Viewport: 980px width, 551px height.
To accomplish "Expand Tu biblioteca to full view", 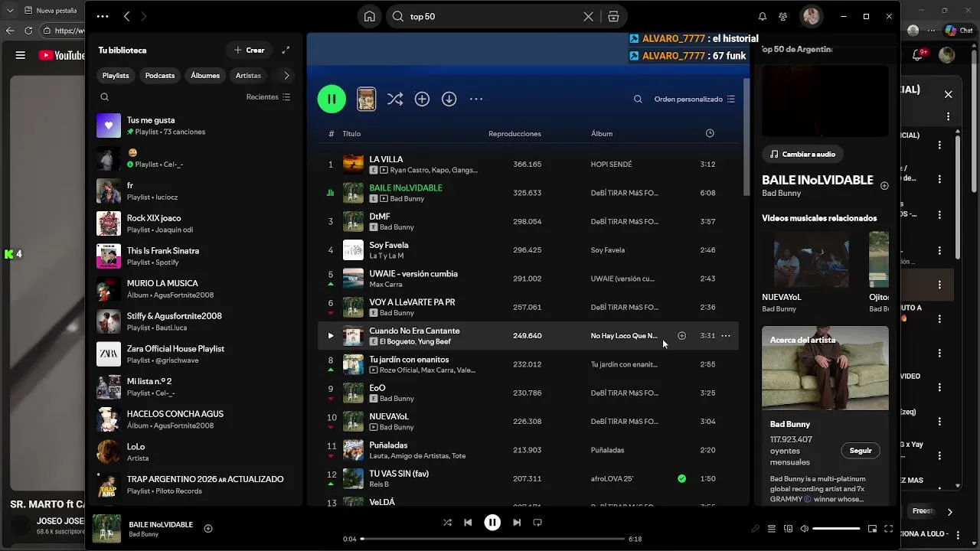I will [286, 50].
